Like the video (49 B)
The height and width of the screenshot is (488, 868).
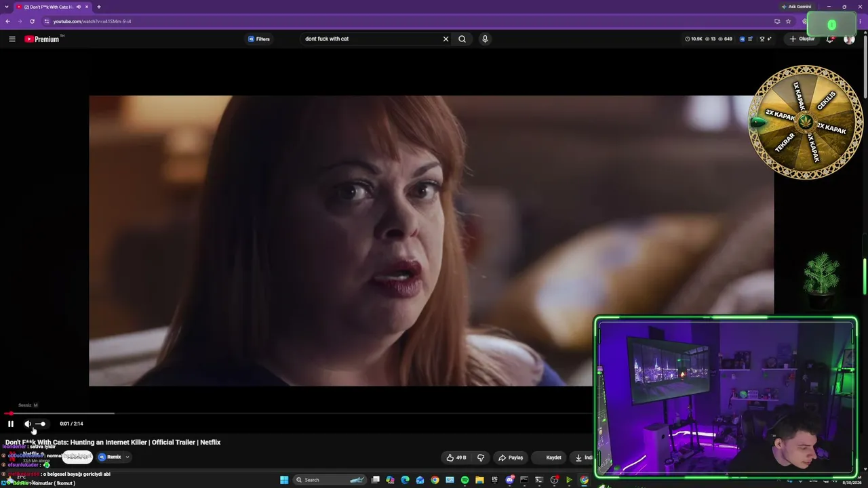(456, 457)
